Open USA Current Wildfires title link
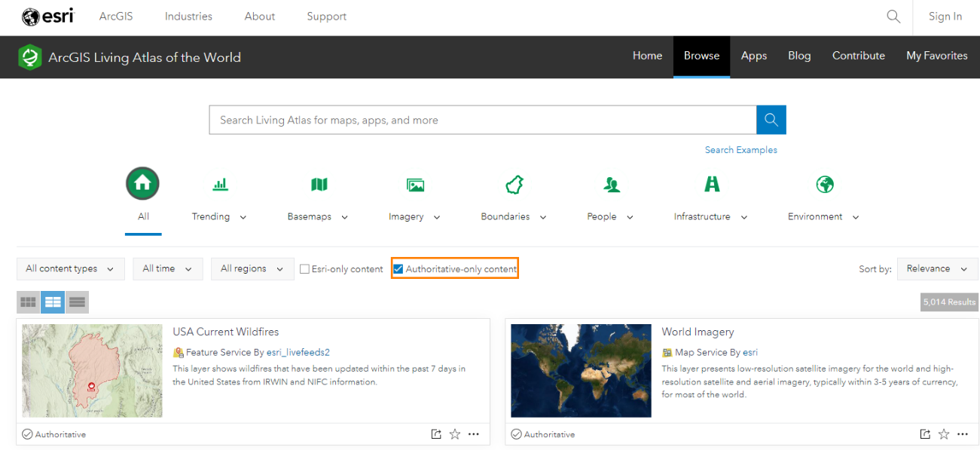 click(226, 332)
